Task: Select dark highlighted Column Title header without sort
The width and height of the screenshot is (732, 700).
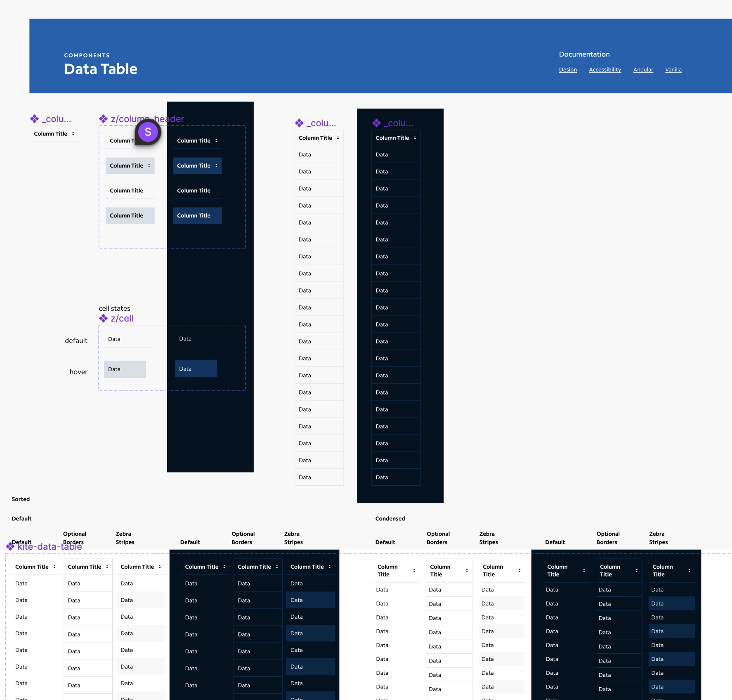Action: (197, 215)
